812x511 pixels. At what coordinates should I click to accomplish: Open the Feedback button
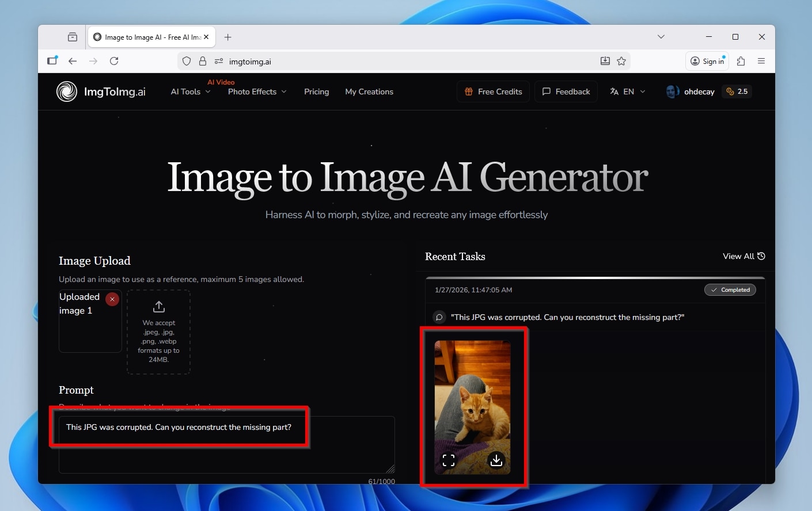(566, 92)
